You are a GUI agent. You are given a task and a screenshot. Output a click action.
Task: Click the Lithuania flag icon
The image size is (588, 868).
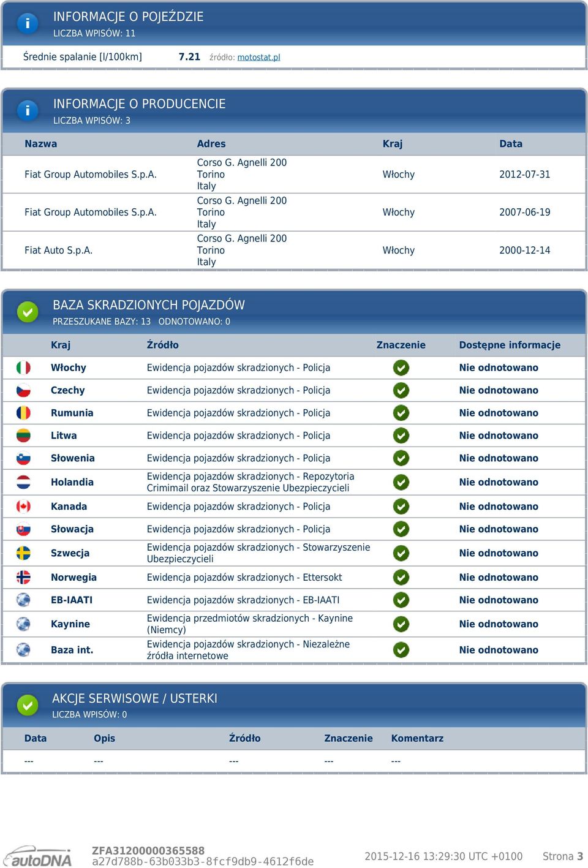click(23, 436)
